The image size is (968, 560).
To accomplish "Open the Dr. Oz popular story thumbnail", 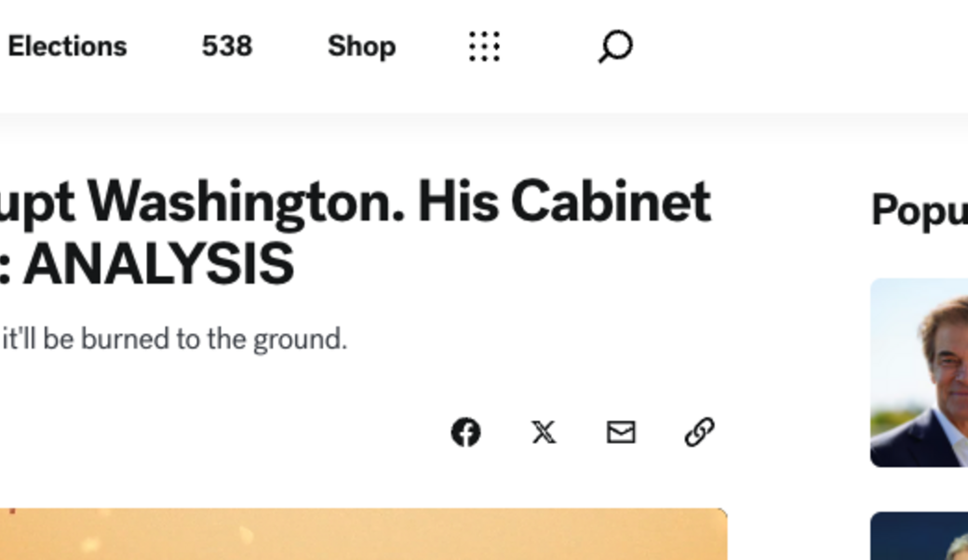I will 919,369.
